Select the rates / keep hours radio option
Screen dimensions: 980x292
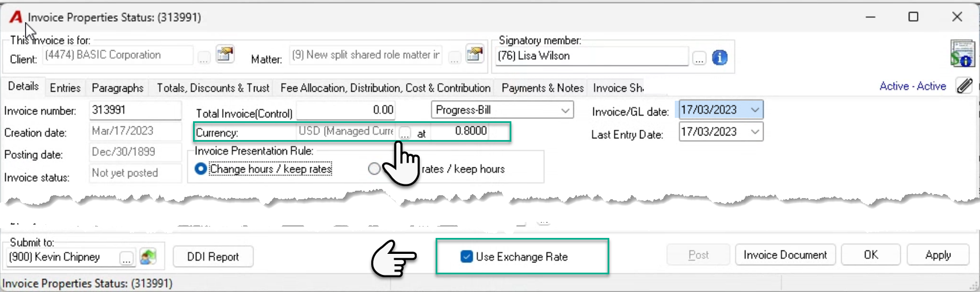[x=374, y=169]
